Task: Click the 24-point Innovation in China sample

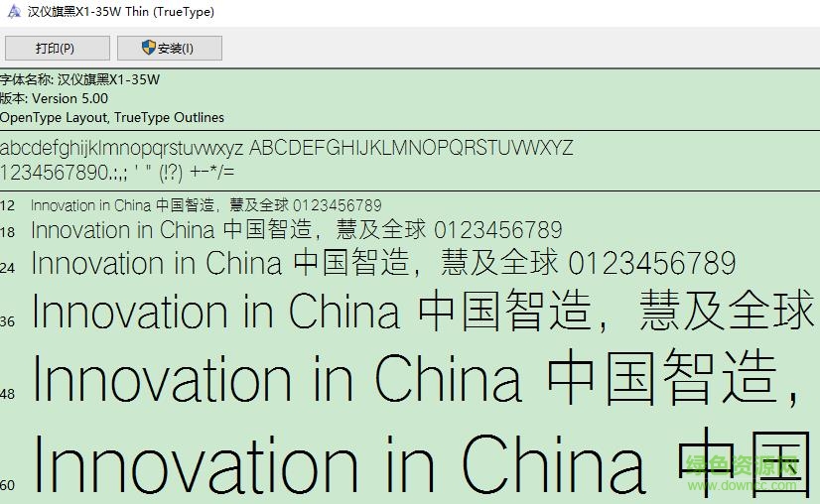Action: 384,263
